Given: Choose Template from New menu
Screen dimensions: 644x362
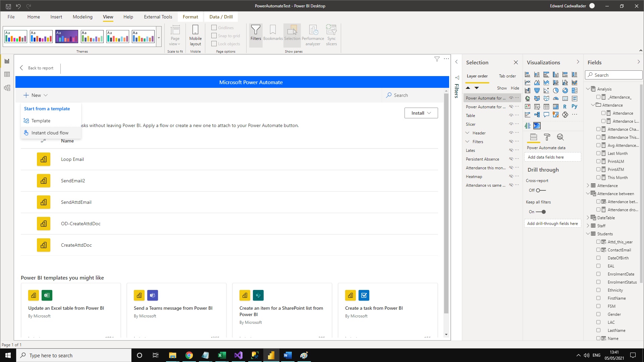Looking at the screenshot, I should coord(51,121).
